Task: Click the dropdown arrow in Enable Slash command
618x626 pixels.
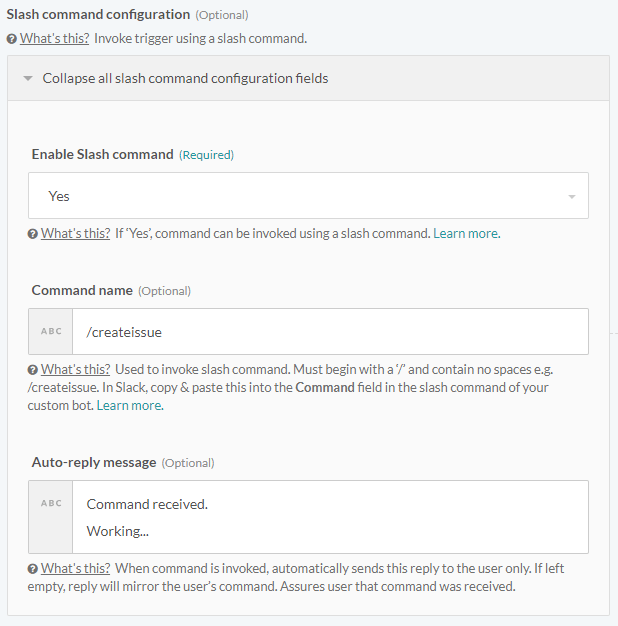Action: [x=572, y=197]
